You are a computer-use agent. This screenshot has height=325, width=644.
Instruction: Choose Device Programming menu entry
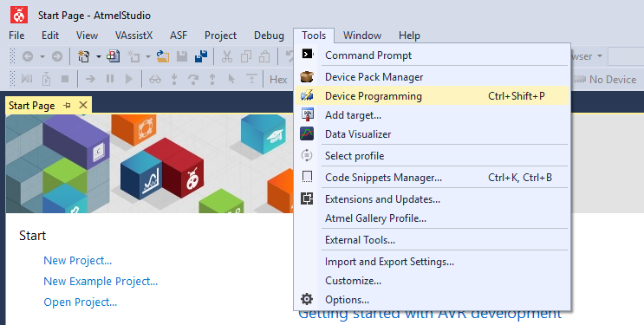tap(432, 95)
